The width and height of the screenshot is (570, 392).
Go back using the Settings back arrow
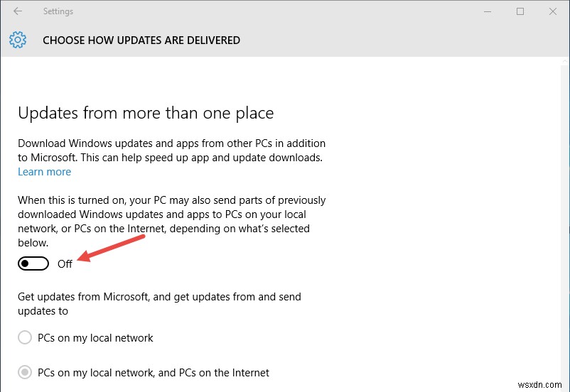tap(18, 11)
